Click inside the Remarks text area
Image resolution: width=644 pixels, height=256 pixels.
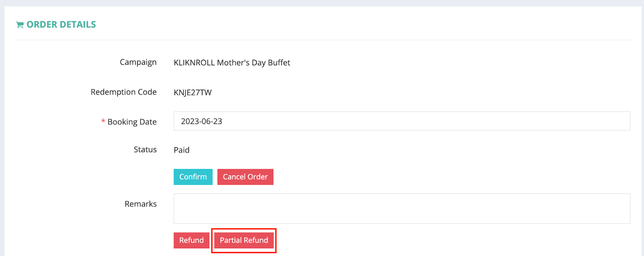click(x=402, y=209)
